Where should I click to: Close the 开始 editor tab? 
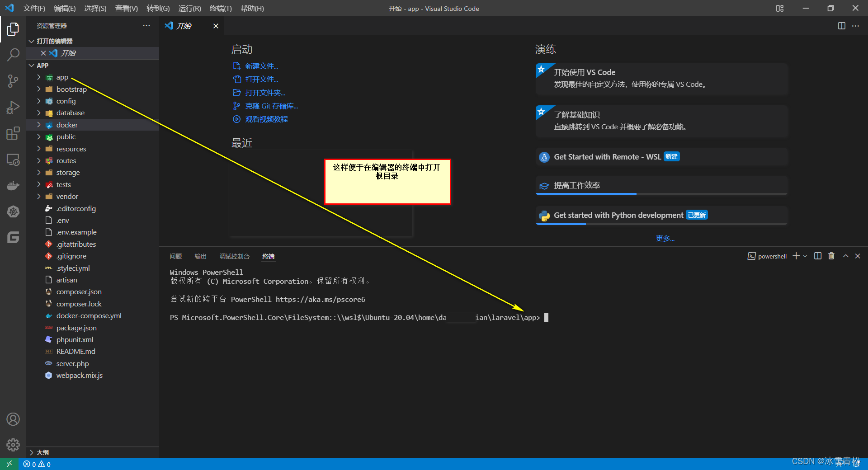click(x=216, y=26)
